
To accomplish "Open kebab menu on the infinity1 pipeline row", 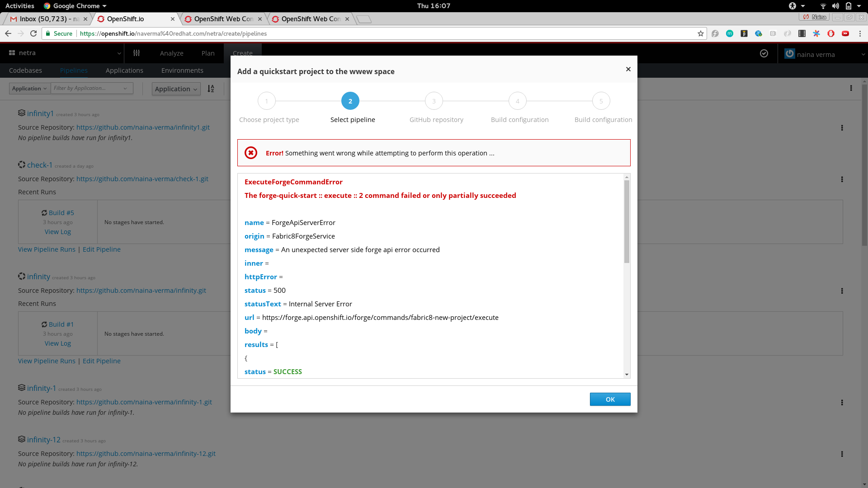I will (843, 128).
